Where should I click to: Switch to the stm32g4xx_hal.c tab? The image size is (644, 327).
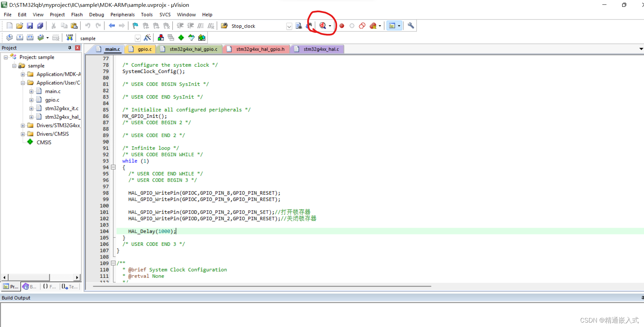tap(317, 49)
